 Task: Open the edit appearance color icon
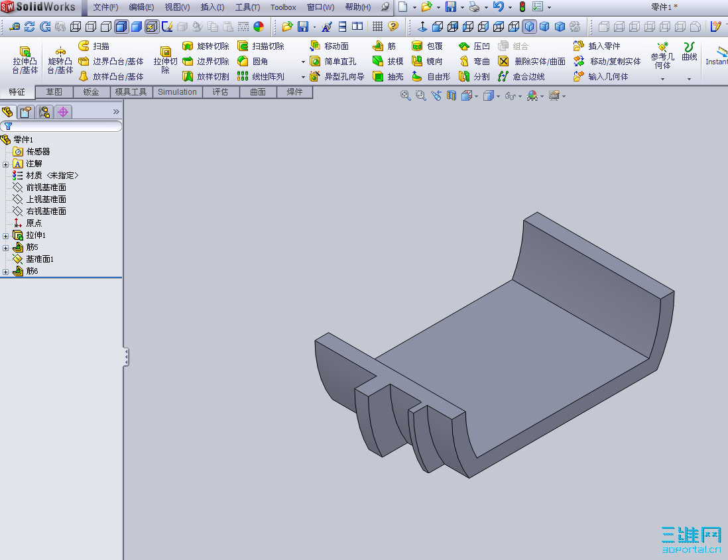[x=259, y=27]
